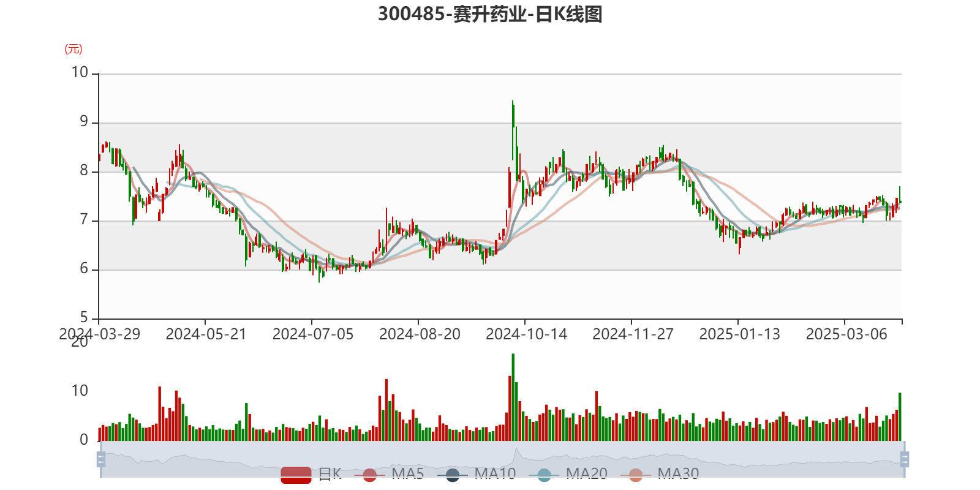980x490 pixels.
Task: Toggle the MA10 line legend entry
Action: click(x=477, y=474)
